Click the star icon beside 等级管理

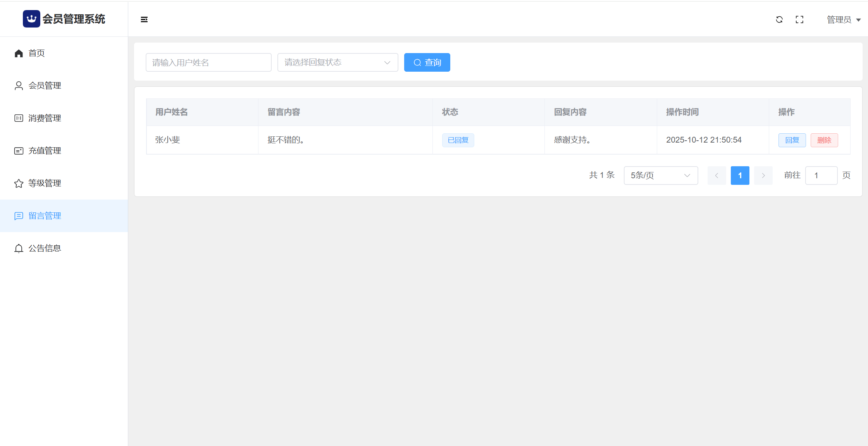pos(19,183)
